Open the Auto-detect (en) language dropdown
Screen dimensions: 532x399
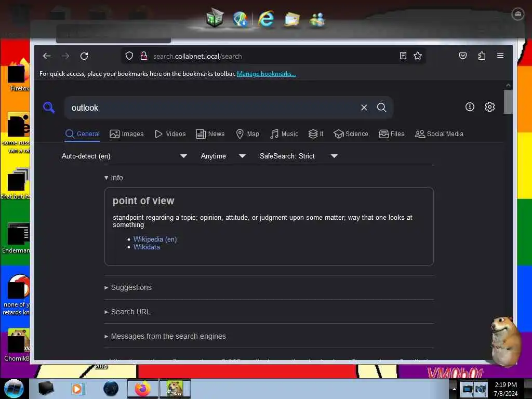pyautogui.click(x=124, y=156)
